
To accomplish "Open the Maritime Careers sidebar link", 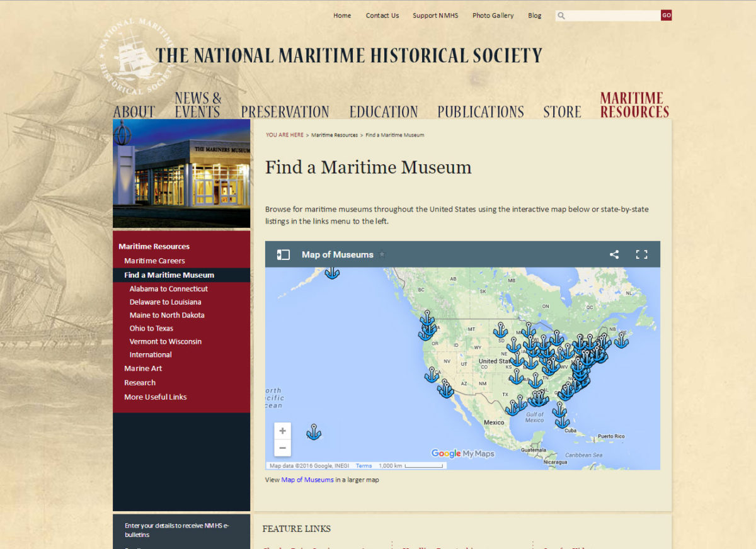I will (154, 261).
